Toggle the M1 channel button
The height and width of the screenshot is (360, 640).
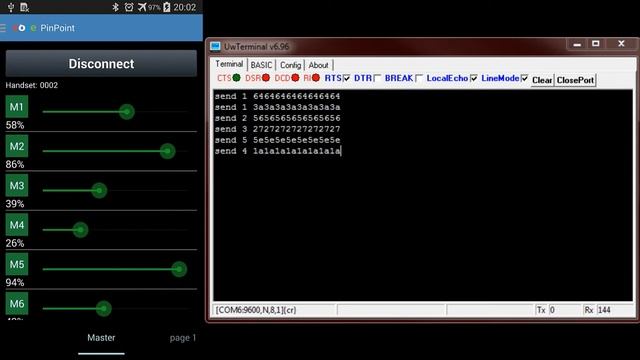point(17,107)
